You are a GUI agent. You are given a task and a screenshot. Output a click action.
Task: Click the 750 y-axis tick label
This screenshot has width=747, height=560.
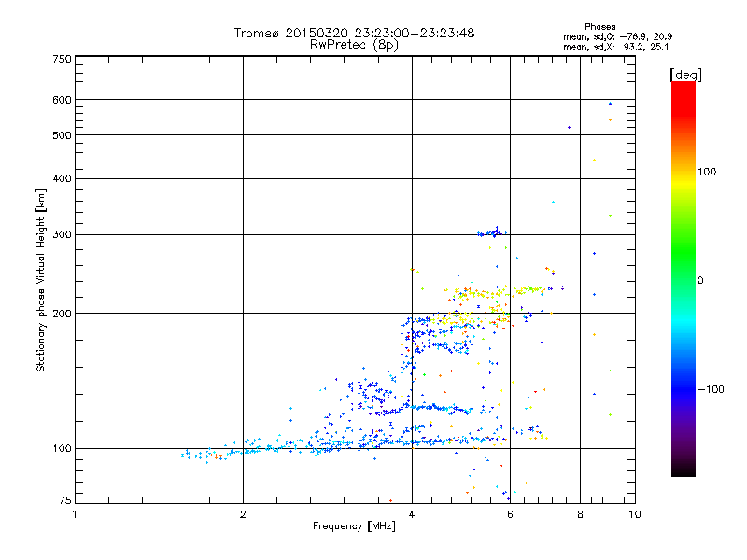pyautogui.click(x=62, y=59)
